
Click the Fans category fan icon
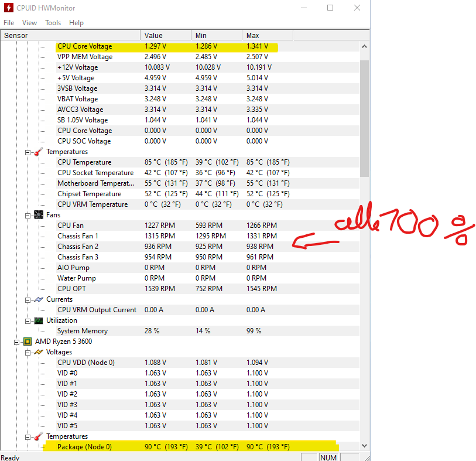[x=39, y=215]
